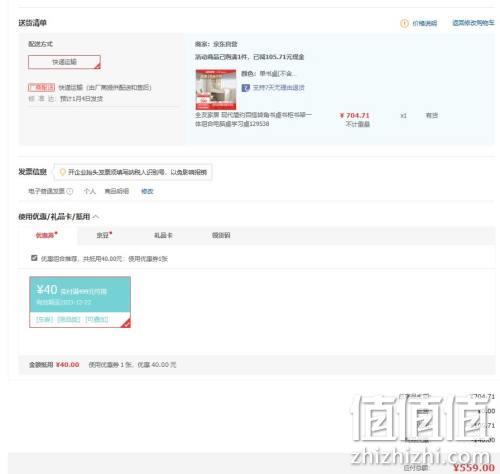Collapse the 使用优惠/礼品卡/抵用 section
500x474 pixels.
tap(96, 217)
